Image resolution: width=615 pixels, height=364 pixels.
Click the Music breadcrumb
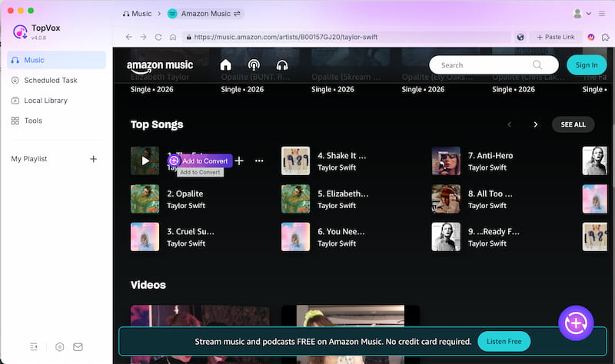[138, 14]
